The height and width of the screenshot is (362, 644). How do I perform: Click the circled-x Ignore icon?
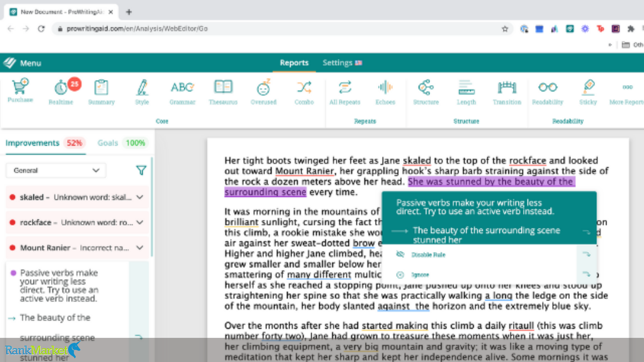coord(400,275)
